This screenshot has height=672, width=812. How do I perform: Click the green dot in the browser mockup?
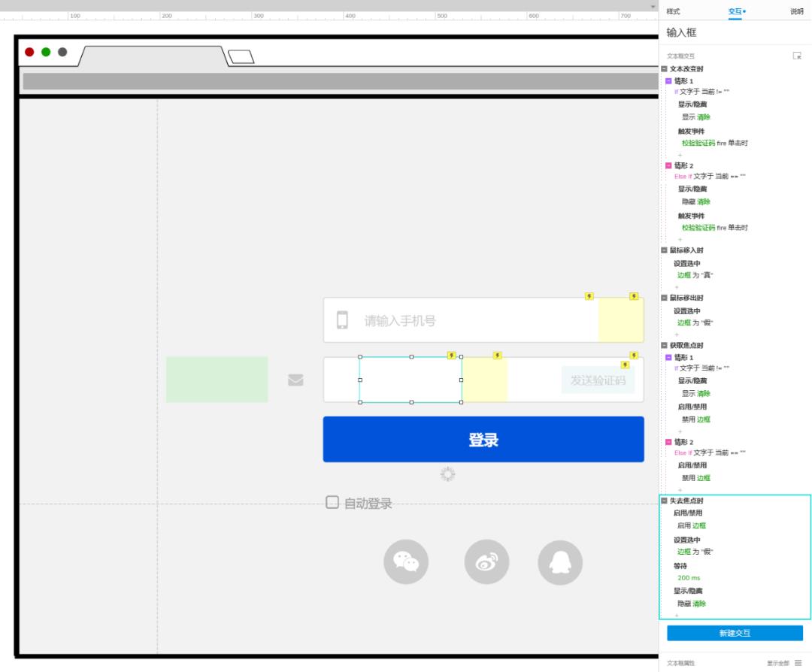(x=46, y=52)
